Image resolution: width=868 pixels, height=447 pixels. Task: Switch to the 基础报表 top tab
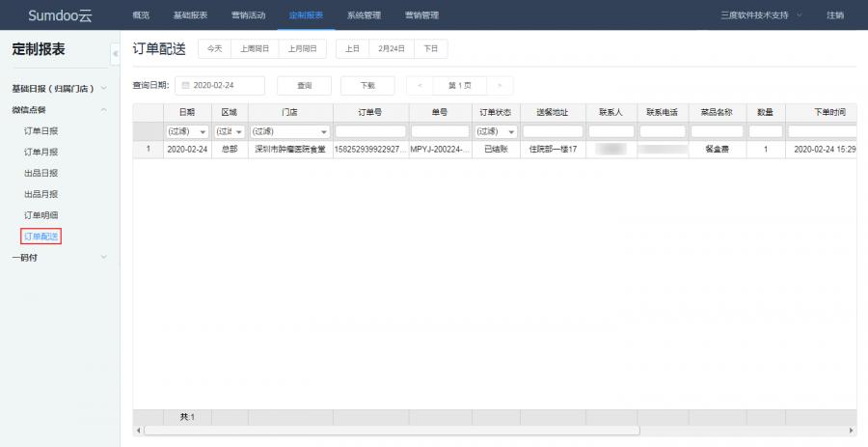click(x=190, y=14)
